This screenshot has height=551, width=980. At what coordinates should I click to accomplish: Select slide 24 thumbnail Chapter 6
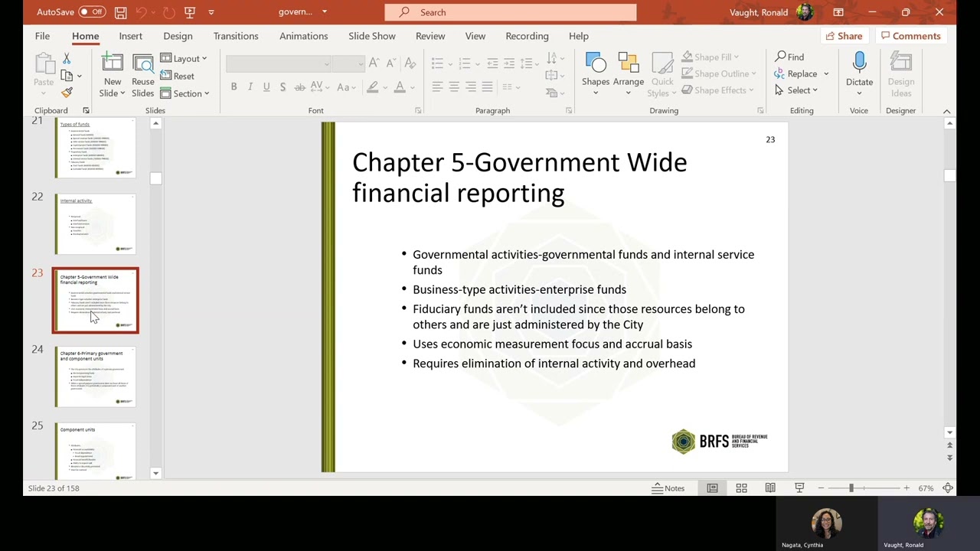(x=95, y=377)
